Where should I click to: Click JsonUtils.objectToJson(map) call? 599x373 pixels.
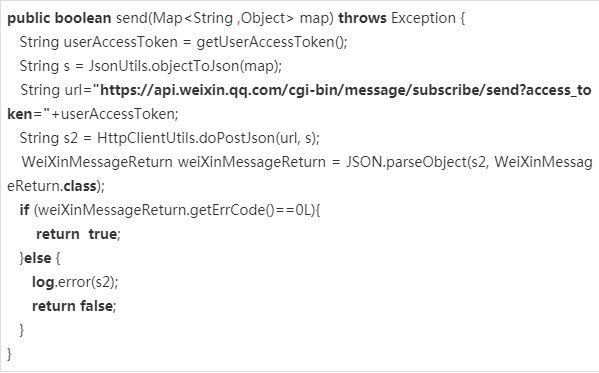[185, 66]
